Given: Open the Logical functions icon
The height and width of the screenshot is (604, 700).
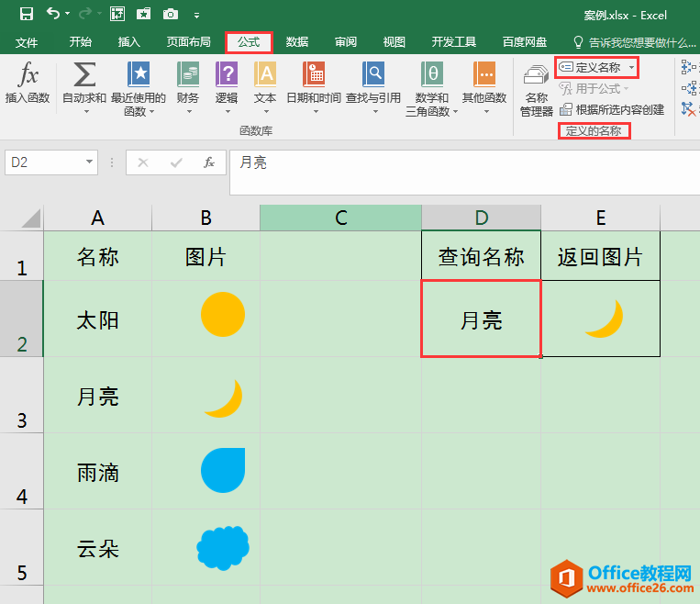Looking at the screenshot, I should click(x=227, y=75).
